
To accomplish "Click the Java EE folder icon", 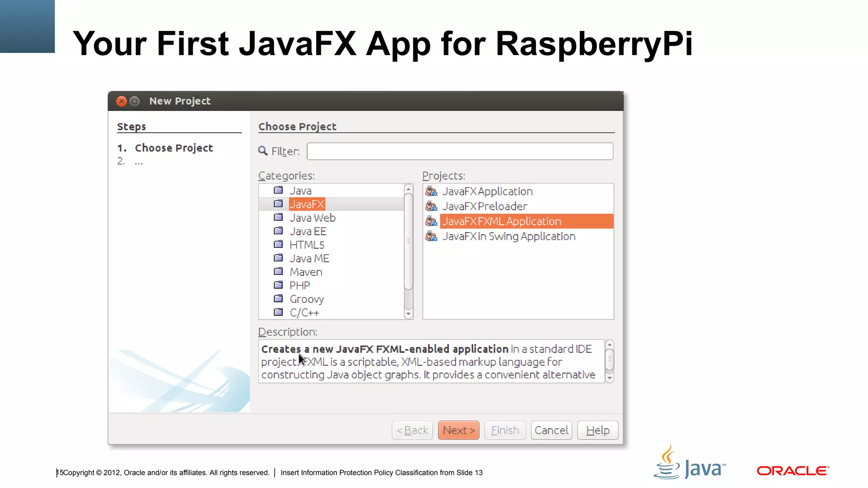I will [278, 231].
